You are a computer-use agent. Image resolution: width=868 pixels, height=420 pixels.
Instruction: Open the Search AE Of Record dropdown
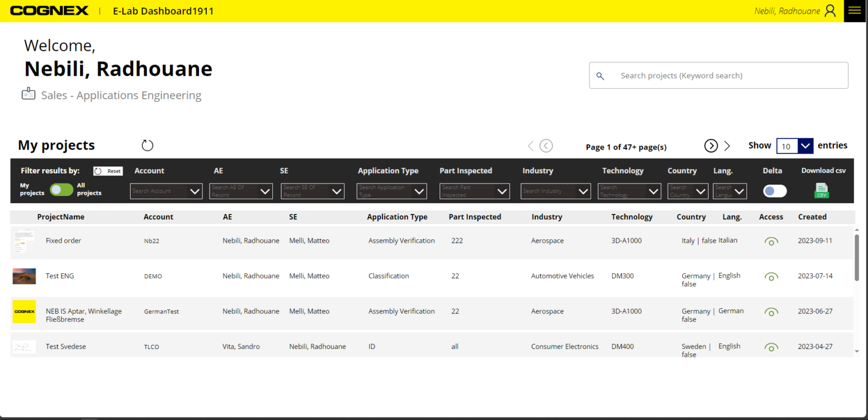[241, 191]
